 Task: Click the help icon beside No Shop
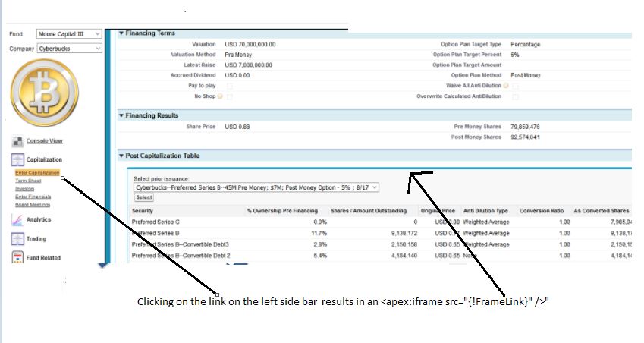point(220,96)
